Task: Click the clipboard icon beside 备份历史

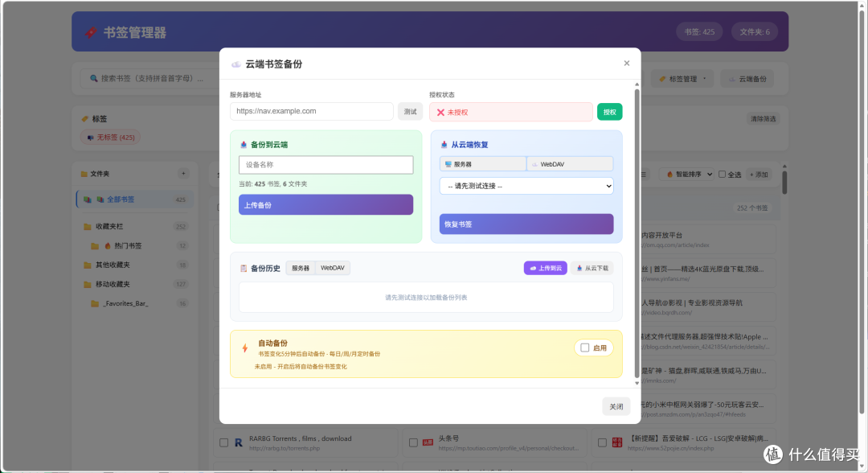Action: click(x=244, y=268)
